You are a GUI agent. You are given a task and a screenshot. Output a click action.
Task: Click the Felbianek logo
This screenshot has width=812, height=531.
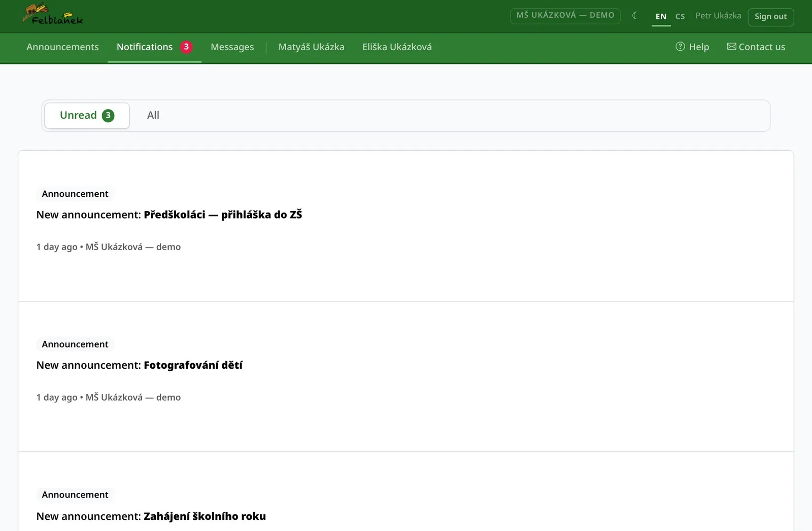click(53, 15)
